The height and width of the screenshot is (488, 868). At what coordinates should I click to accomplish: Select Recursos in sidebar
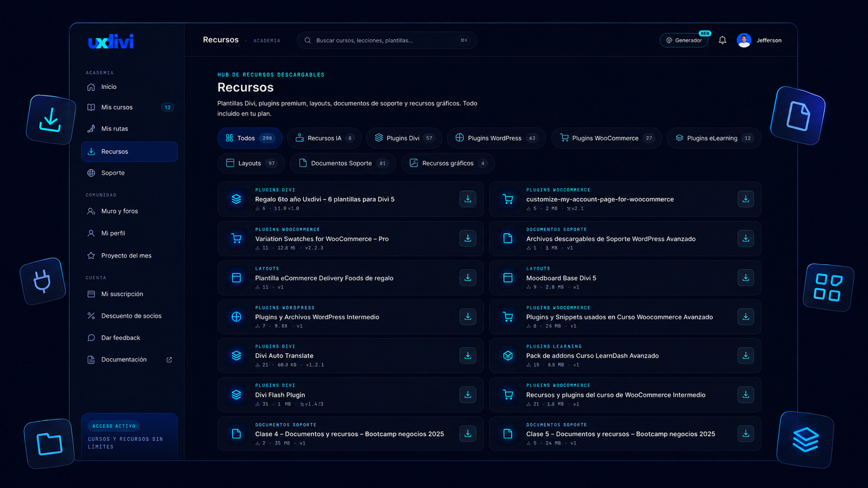(x=129, y=151)
